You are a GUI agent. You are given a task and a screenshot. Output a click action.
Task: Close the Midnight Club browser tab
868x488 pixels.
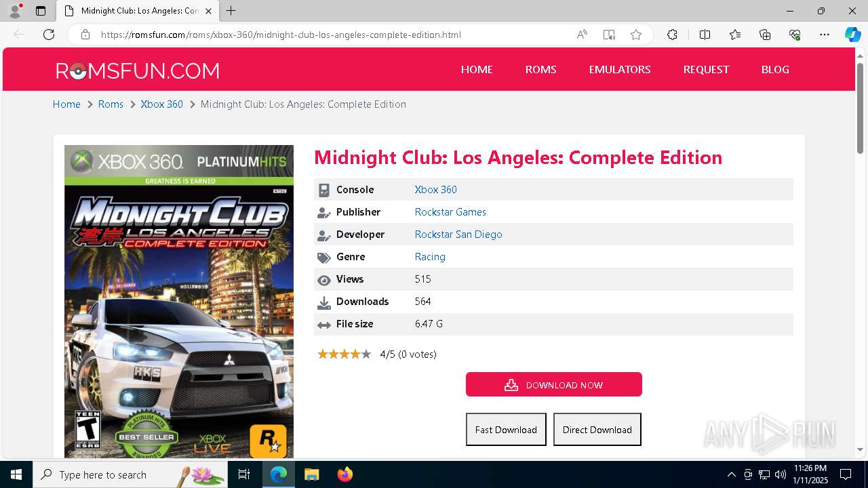coord(209,11)
